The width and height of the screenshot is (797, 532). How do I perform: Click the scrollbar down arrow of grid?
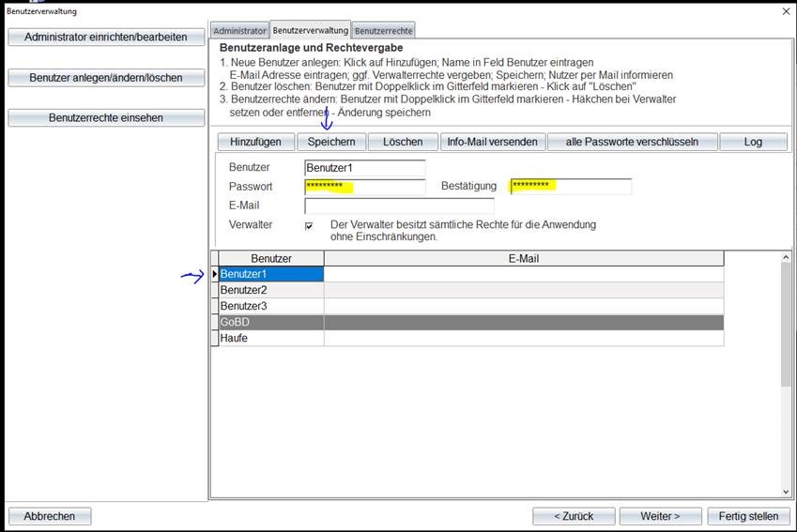[x=786, y=492]
